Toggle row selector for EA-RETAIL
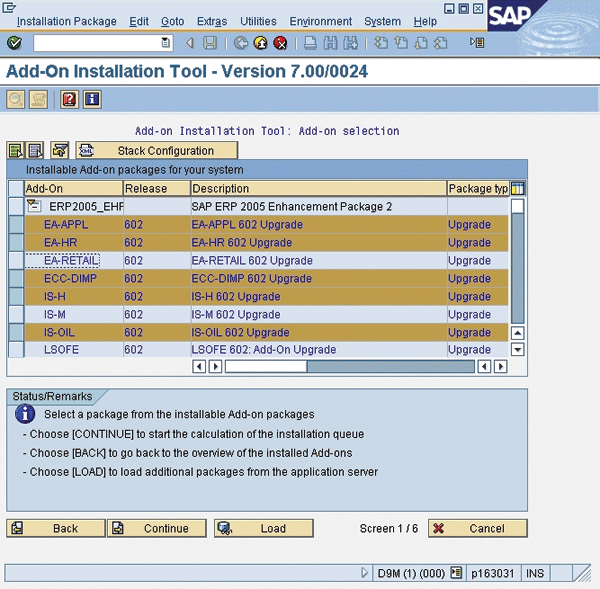 tap(16, 260)
